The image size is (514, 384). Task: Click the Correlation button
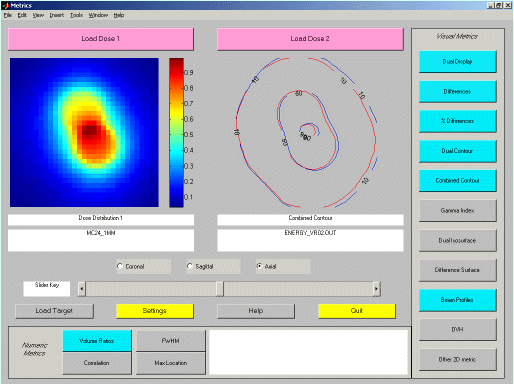pyautogui.click(x=97, y=363)
